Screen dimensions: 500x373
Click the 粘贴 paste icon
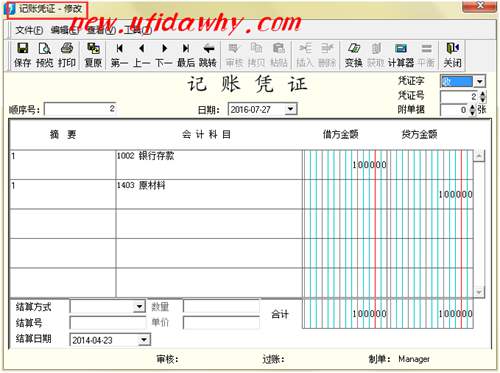click(279, 55)
